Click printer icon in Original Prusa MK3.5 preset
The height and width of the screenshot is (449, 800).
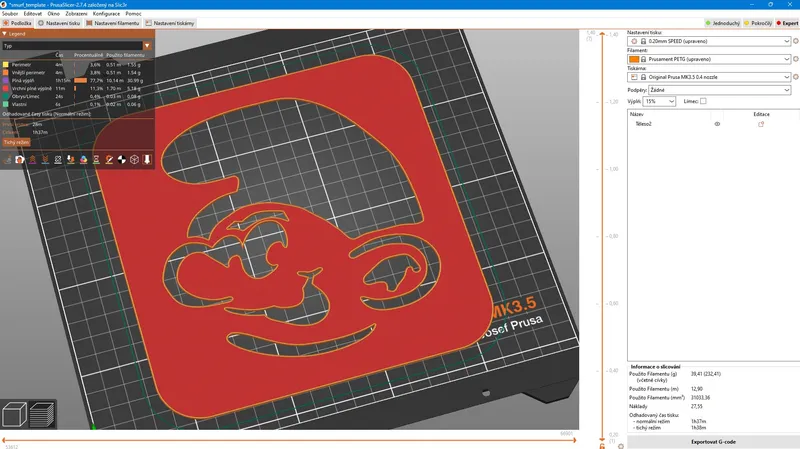click(634, 77)
